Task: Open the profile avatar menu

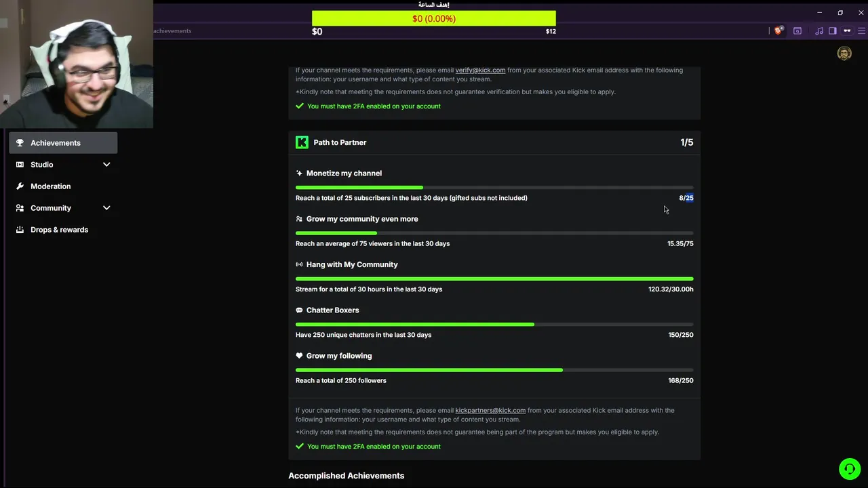Action: [x=844, y=54]
